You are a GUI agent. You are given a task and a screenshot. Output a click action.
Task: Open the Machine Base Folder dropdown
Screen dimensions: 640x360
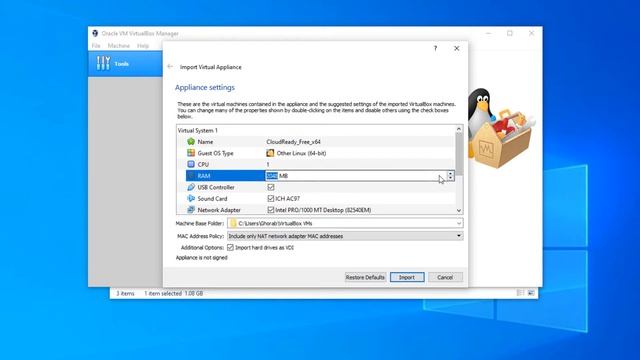click(459, 223)
